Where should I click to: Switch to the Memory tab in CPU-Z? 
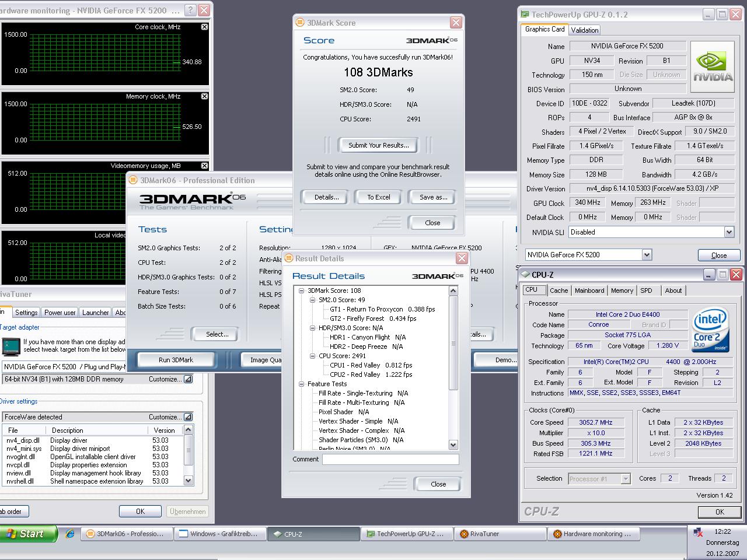pyautogui.click(x=622, y=290)
